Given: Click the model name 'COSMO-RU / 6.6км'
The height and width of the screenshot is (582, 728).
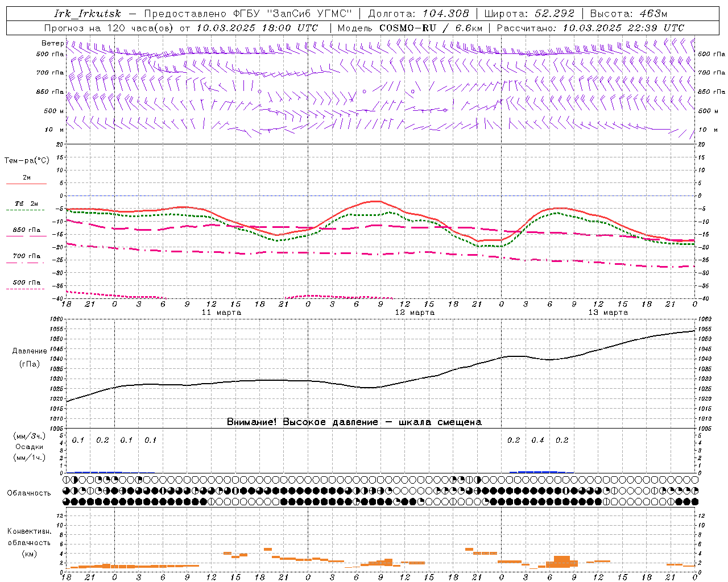Looking at the screenshot, I should (431, 28).
